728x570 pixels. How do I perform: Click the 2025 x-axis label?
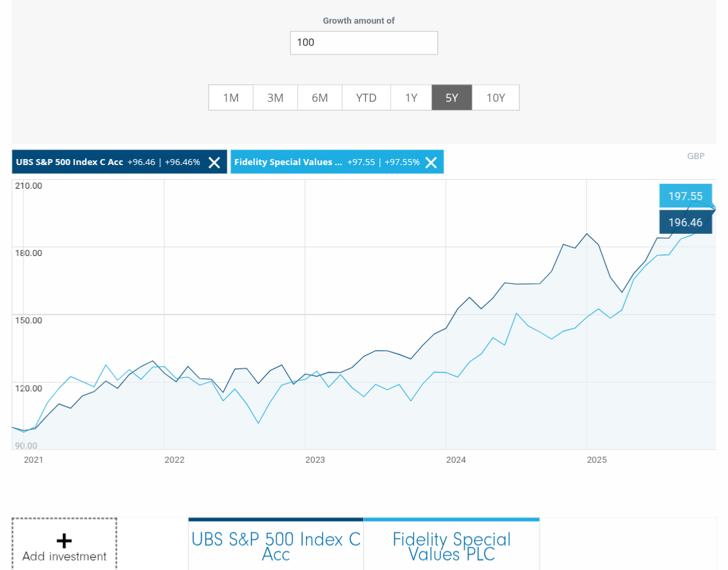click(x=597, y=460)
